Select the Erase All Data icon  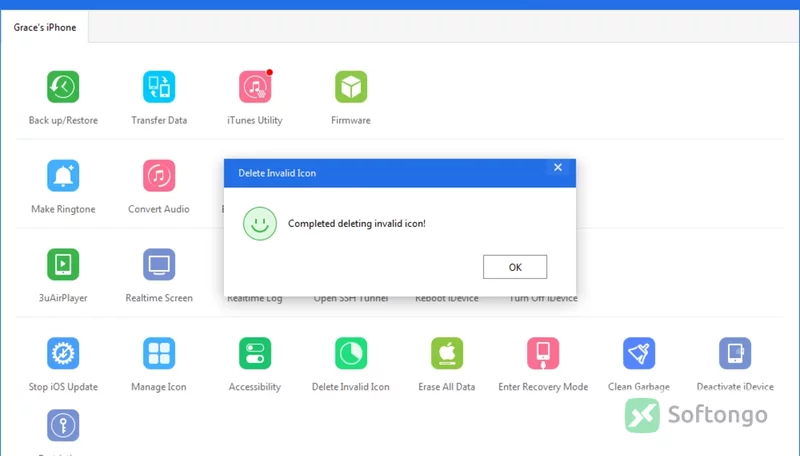click(x=447, y=353)
